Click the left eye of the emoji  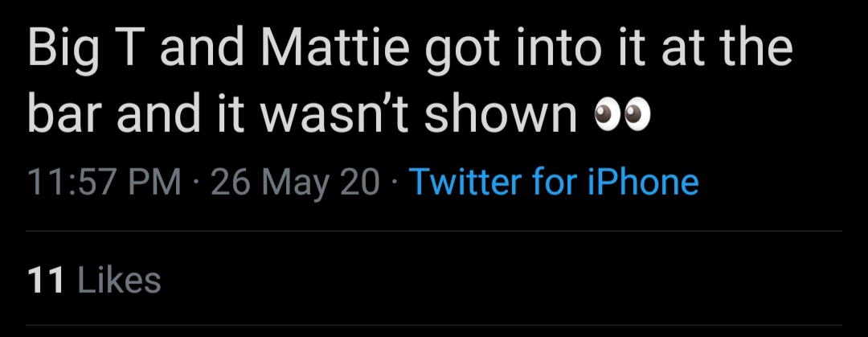click(x=608, y=113)
